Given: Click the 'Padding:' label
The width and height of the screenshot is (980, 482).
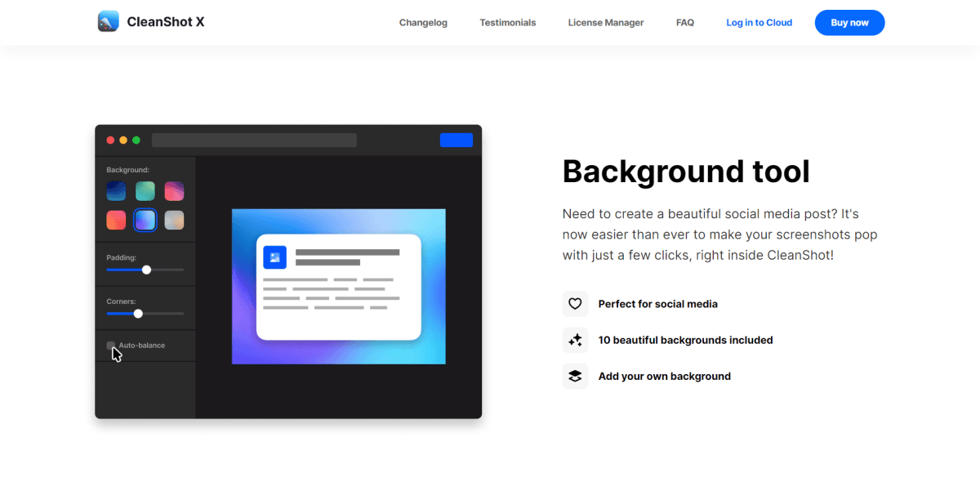Looking at the screenshot, I should tap(121, 257).
